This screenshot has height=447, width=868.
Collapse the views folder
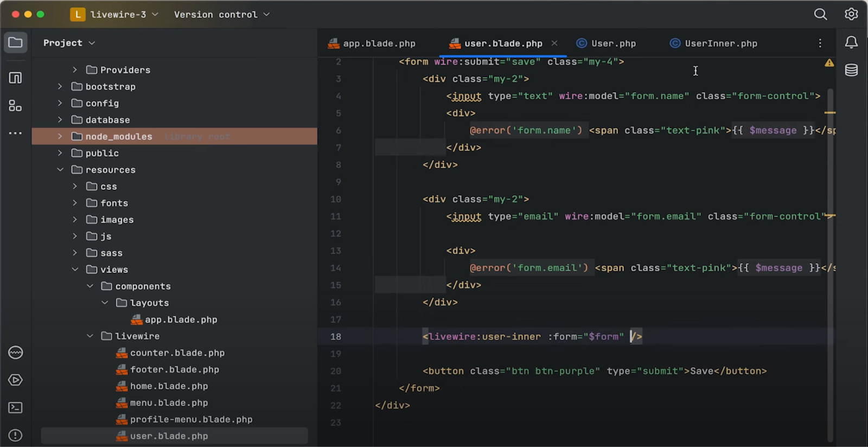click(x=75, y=270)
